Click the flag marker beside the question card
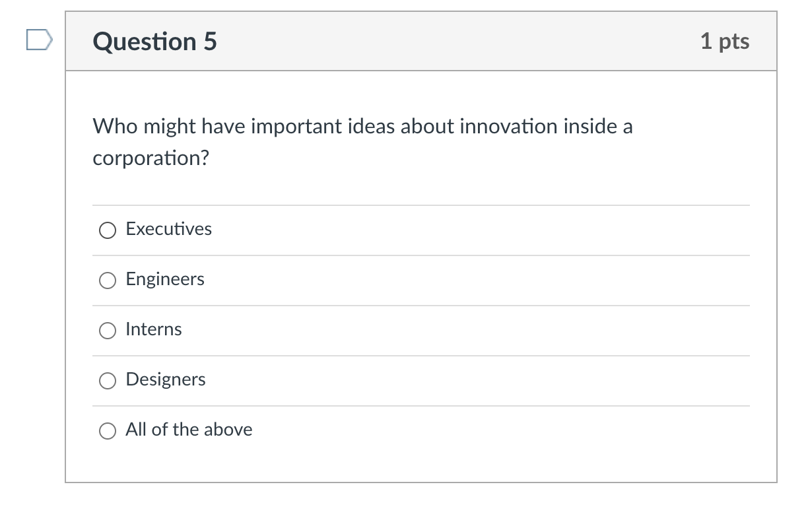 38,41
